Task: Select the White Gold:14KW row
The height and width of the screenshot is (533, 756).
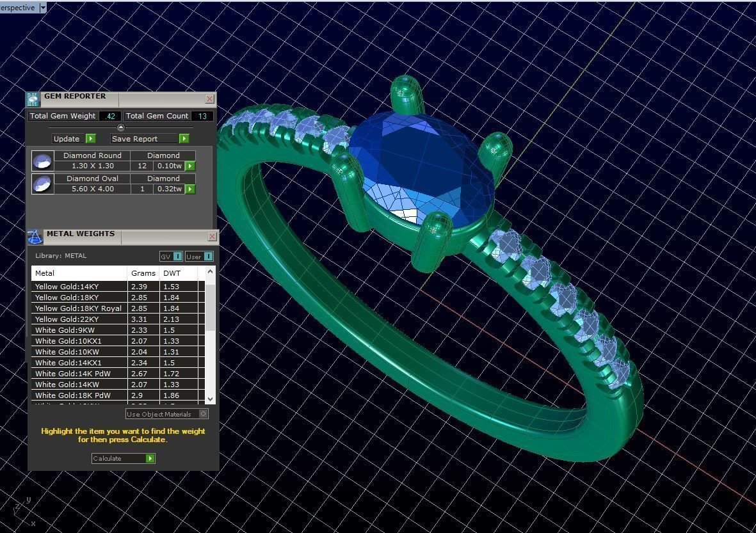Action: coord(118,385)
